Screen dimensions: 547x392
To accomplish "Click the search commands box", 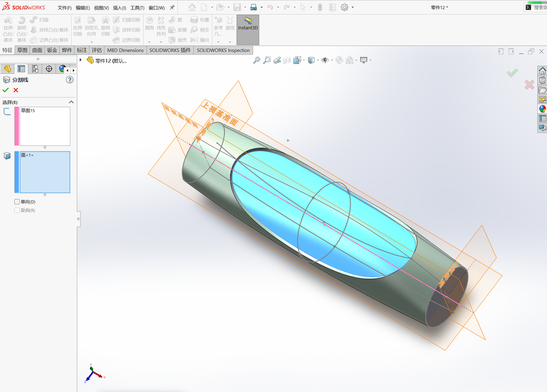I will 536,7.
